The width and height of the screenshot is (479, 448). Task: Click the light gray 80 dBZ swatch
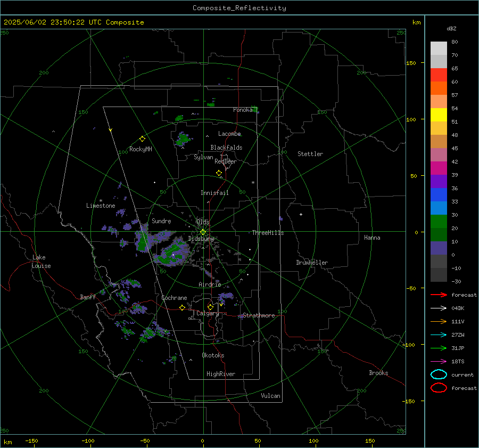tap(439, 48)
